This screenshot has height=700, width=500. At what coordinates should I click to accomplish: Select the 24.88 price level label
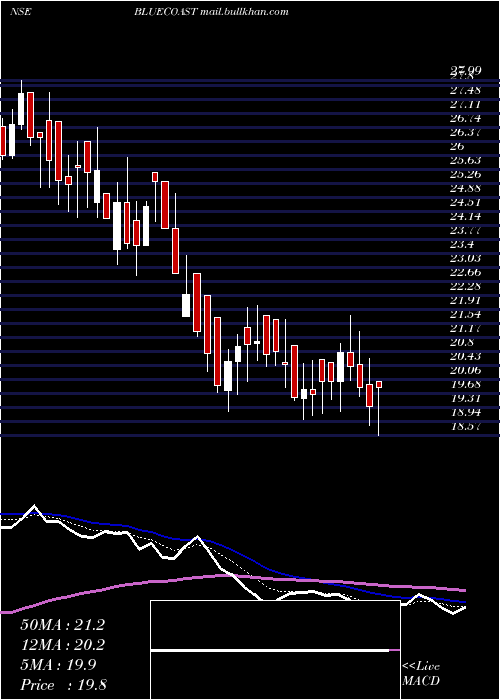click(466, 188)
